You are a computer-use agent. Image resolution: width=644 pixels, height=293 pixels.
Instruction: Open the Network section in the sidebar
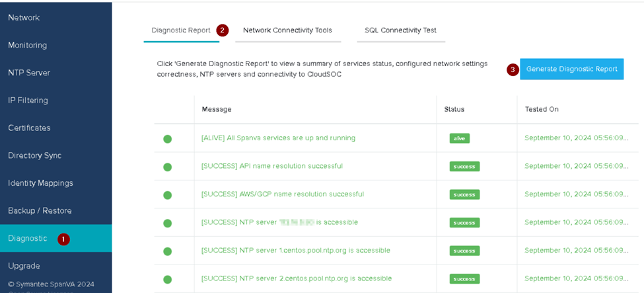click(24, 18)
